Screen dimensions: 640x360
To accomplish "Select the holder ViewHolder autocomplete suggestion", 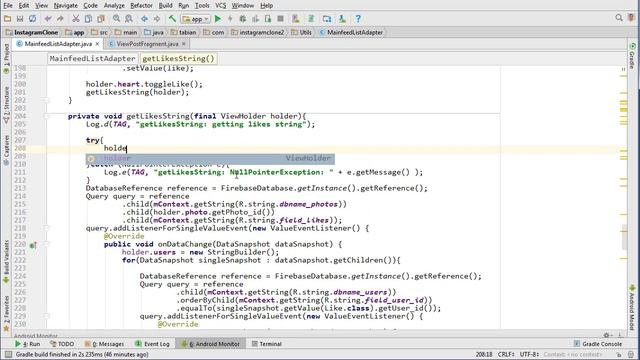I will click(210, 158).
